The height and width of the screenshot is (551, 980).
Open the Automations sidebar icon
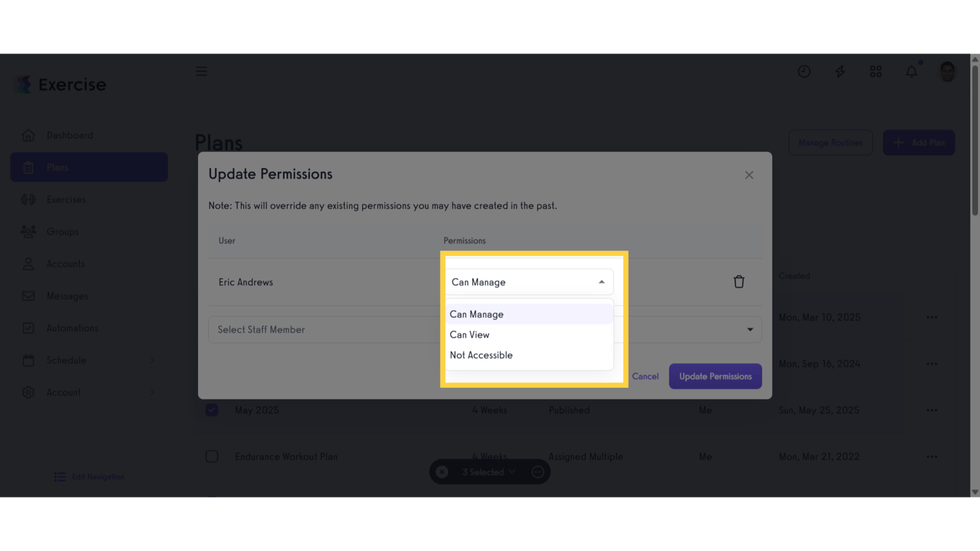coord(28,328)
